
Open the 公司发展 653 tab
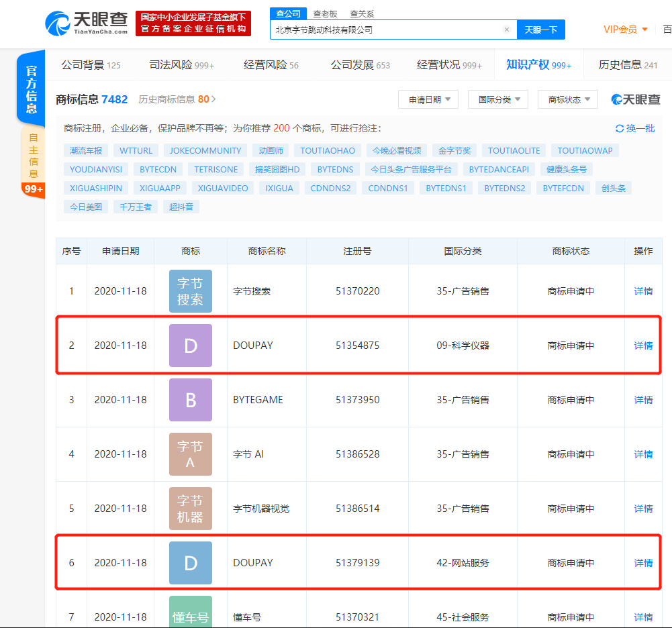361,65
